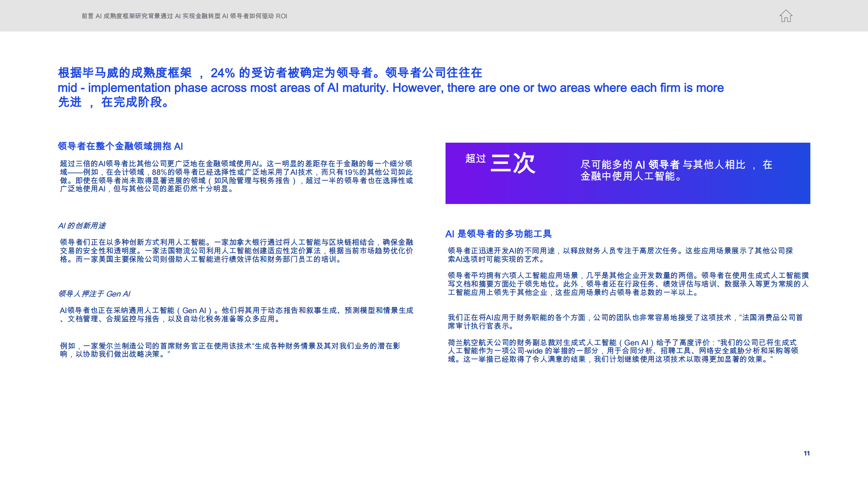Click the large 三次 text in banner
Viewport: 868px width, 488px height.
tap(513, 163)
